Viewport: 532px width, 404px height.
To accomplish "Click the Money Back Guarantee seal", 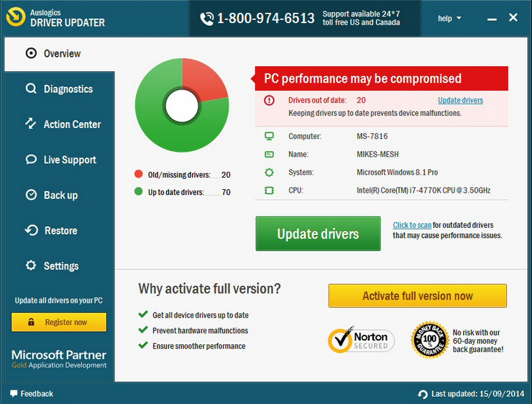I will (429, 339).
